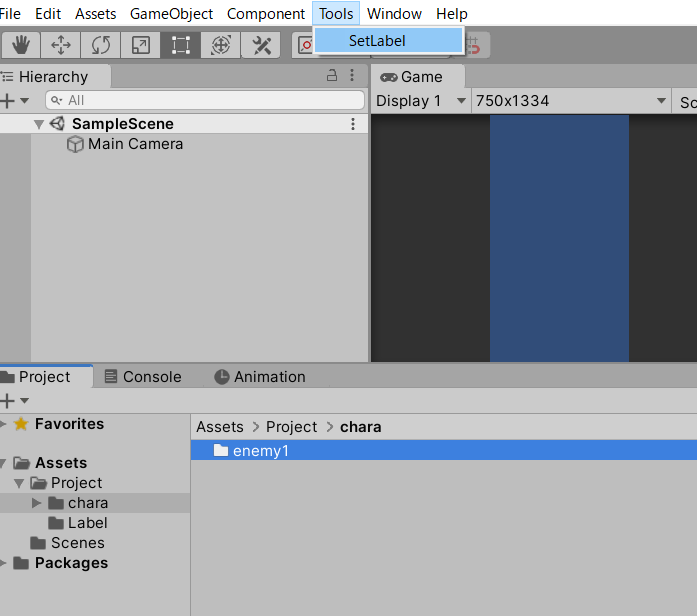Collapse the Assets folder arrow
Screen dimensions: 697x616
(x=3, y=463)
